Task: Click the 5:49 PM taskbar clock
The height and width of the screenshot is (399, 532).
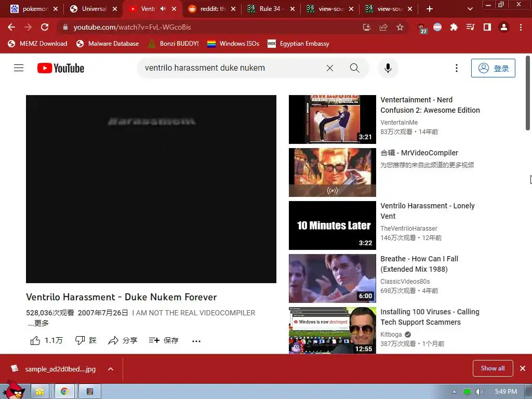Action: 506,392
